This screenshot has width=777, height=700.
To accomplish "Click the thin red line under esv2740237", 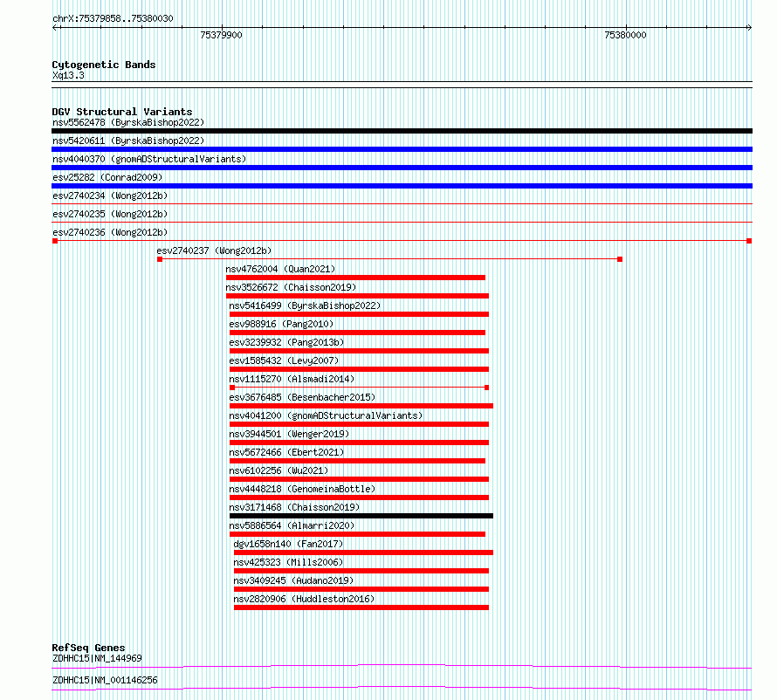I will point(389,259).
